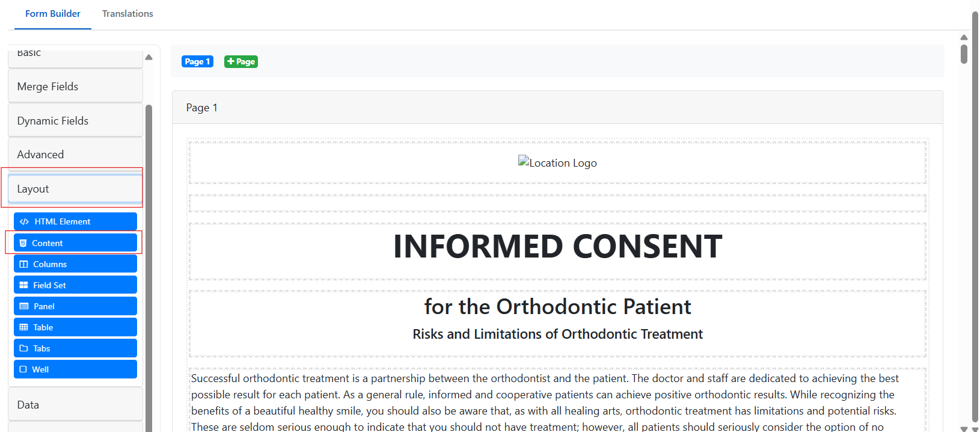Click the sidebar scroll-up arrow

pyautogui.click(x=149, y=57)
